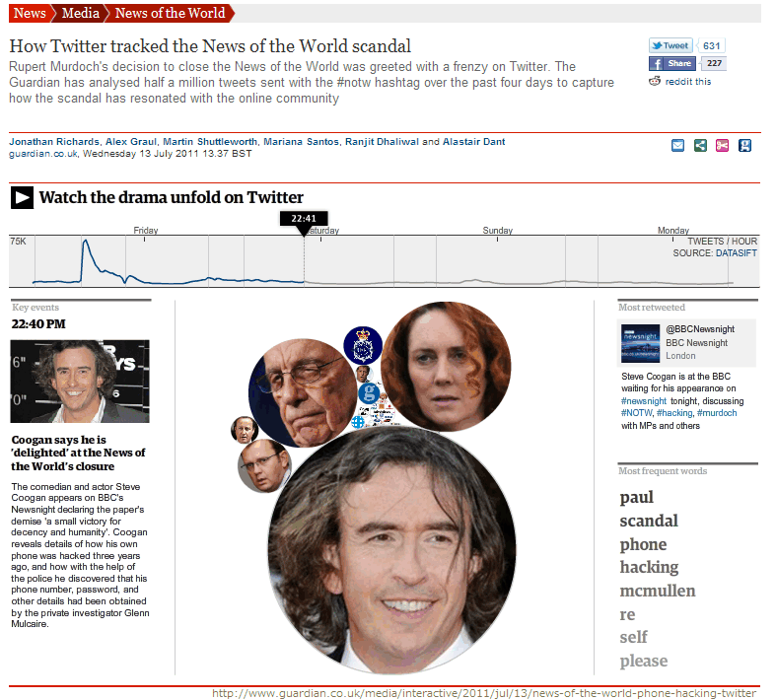Click the green share icon
The height and width of the screenshot is (700, 776).
[700, 146]
